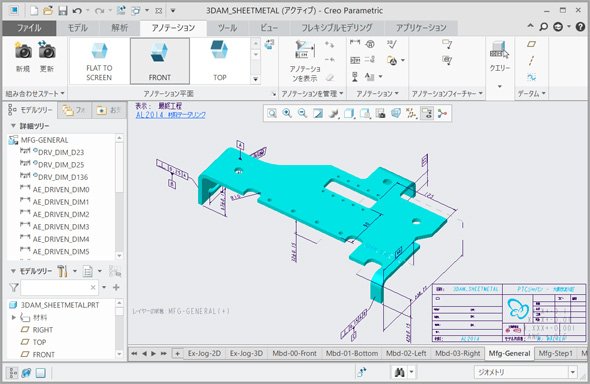Screen dimensions: 590x384
Task: Select the FRONT annotation plane
Action: tap(160, 61)
